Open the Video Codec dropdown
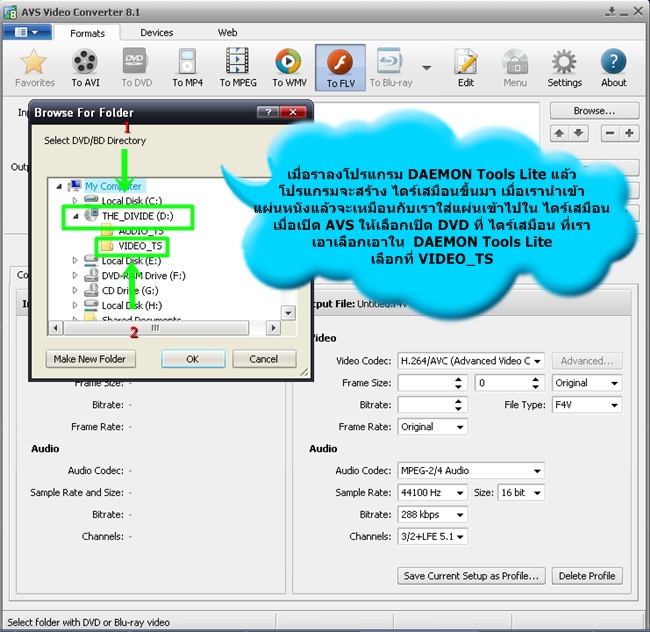 click(x=471, y=361)
